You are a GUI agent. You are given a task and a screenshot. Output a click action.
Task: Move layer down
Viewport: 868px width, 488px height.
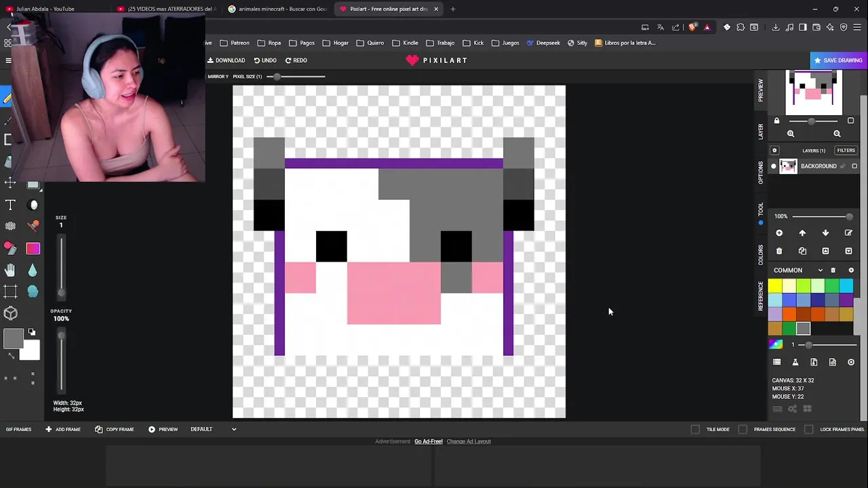pyautogui.click(x=825, y=233)
